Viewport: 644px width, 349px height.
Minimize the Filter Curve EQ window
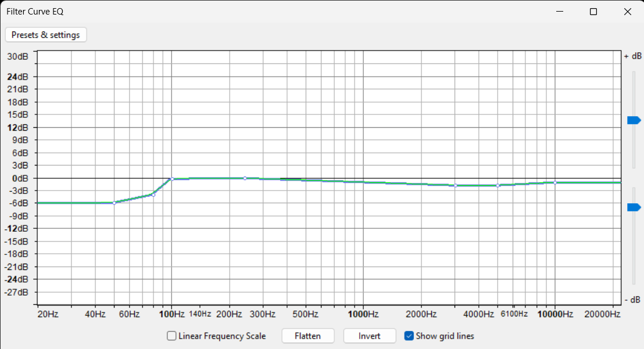click(559, 12)
